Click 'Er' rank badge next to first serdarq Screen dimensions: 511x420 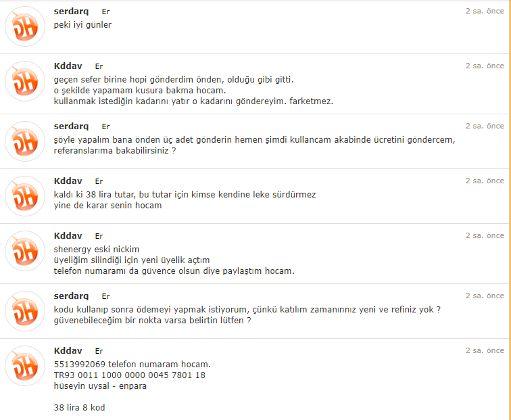105,11
